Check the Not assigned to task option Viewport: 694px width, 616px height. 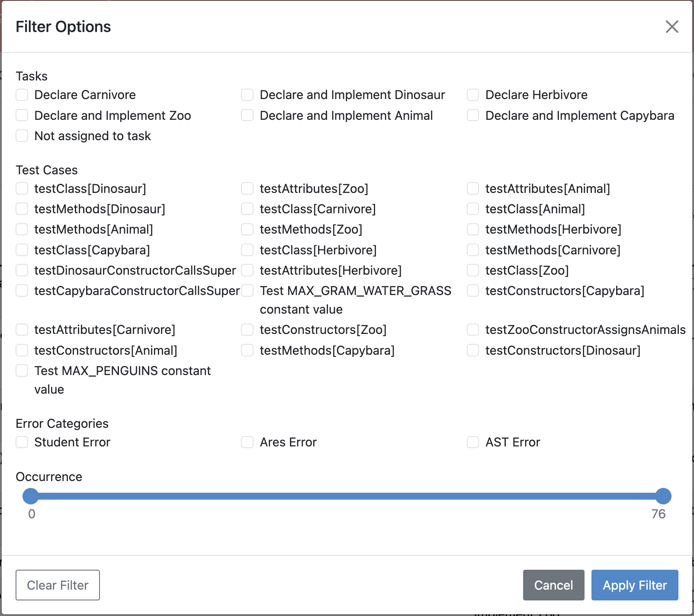[22, 135]
